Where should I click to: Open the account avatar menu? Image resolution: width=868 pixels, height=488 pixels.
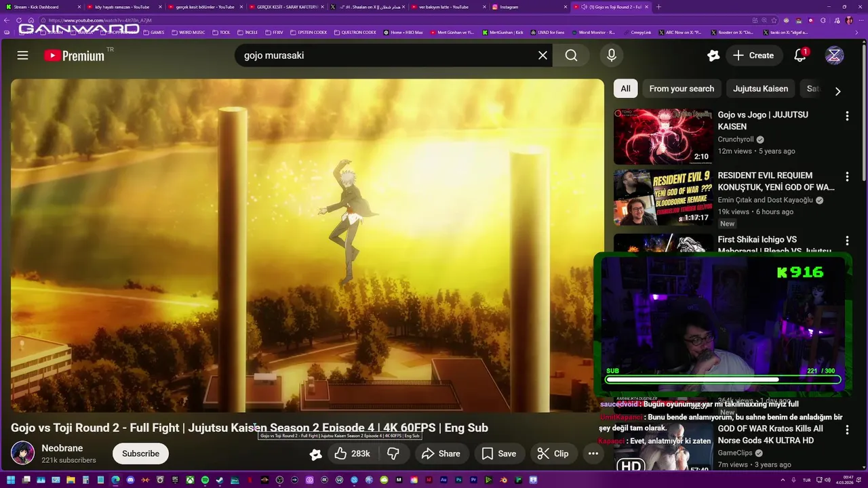(x=834, y=56)
